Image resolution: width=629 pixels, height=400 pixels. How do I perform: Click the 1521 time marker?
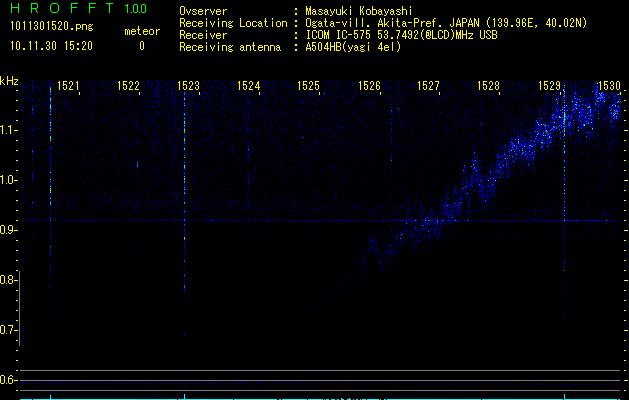coord(68,85)
